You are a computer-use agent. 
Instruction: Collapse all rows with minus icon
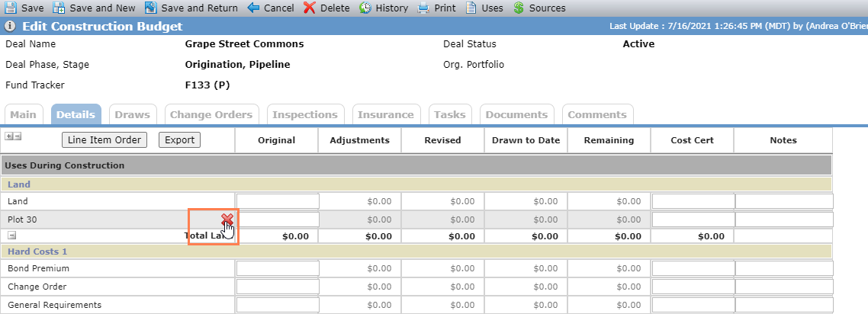pos(17,136)
